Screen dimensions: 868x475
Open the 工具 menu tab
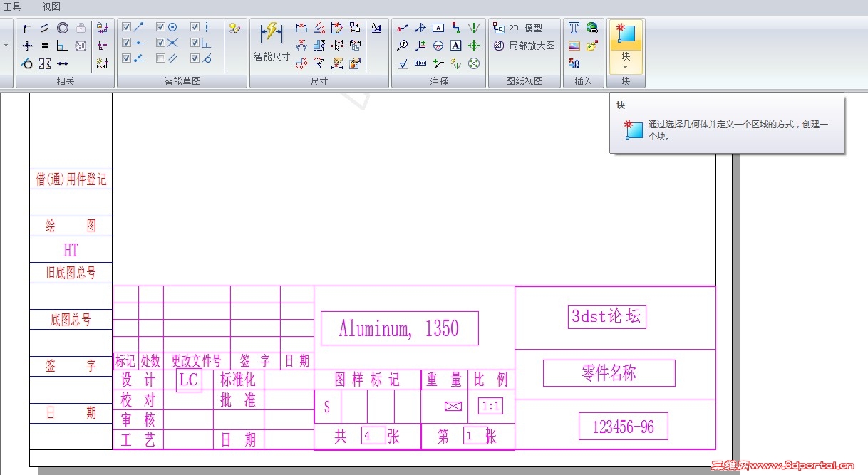[12, 6]
